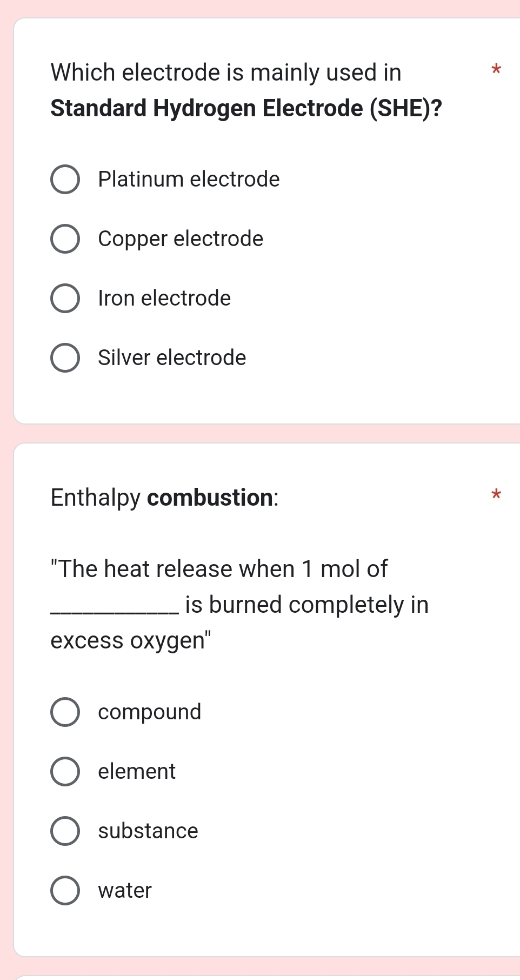Select the Iron electrode radio button

[65, 299]
